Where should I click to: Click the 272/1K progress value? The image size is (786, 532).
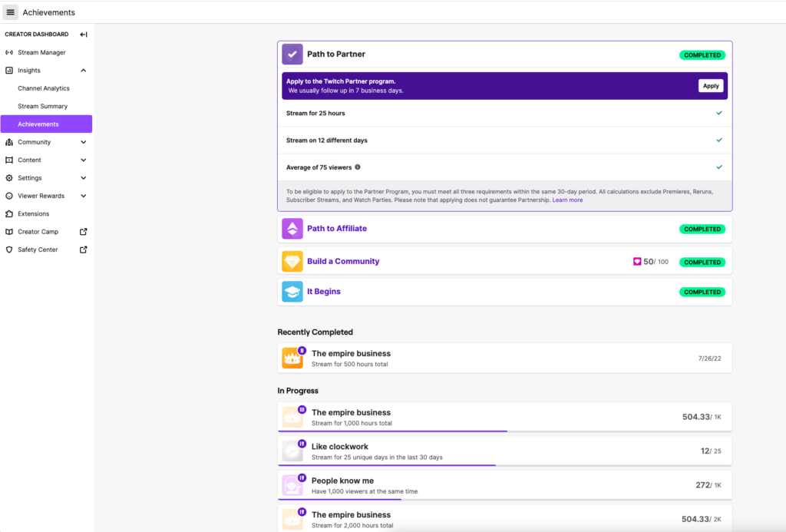(708, 485)
